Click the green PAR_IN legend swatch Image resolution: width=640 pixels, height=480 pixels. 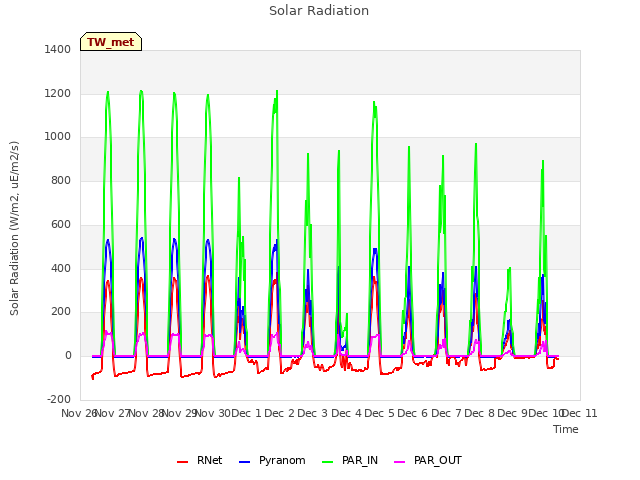(x=328, y=462)
